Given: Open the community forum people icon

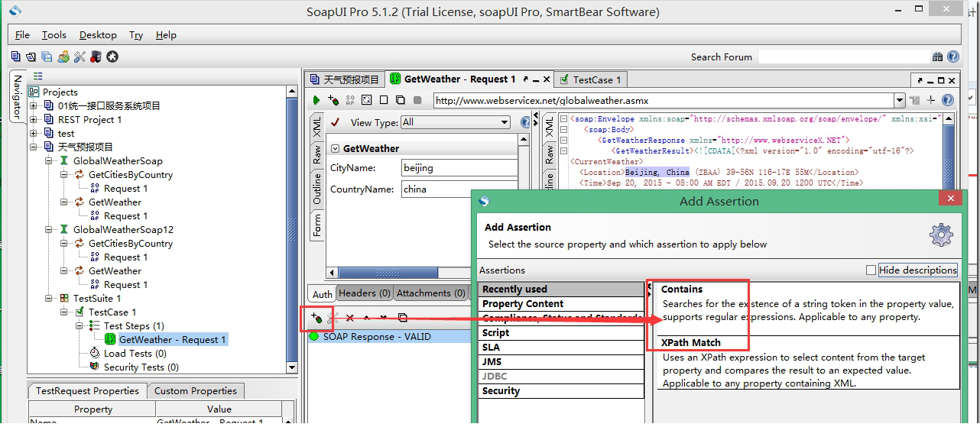Looking at the screenshot, I should click(63, 57).
